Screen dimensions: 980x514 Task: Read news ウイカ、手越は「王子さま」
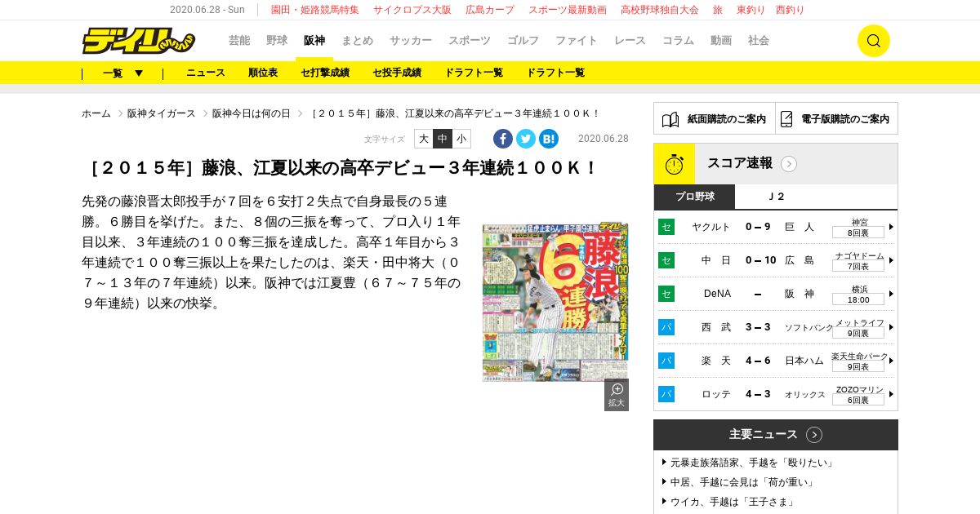point(733,502)
